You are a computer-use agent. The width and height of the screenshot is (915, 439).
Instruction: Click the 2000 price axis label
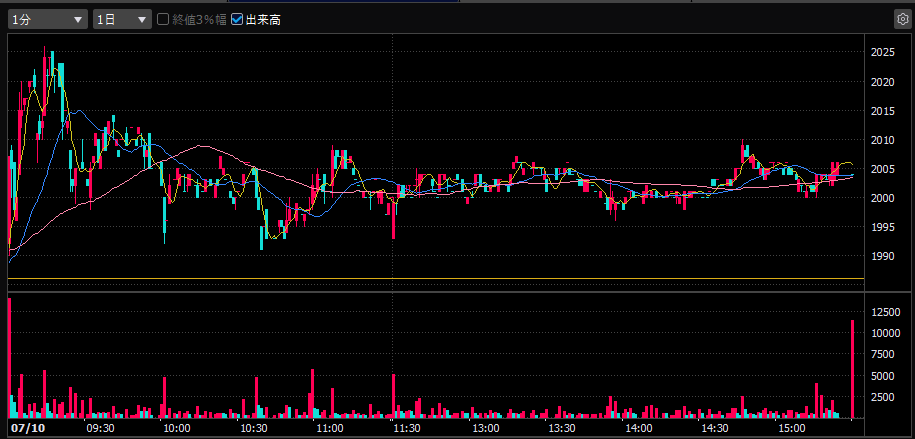[x=882, y=198]
